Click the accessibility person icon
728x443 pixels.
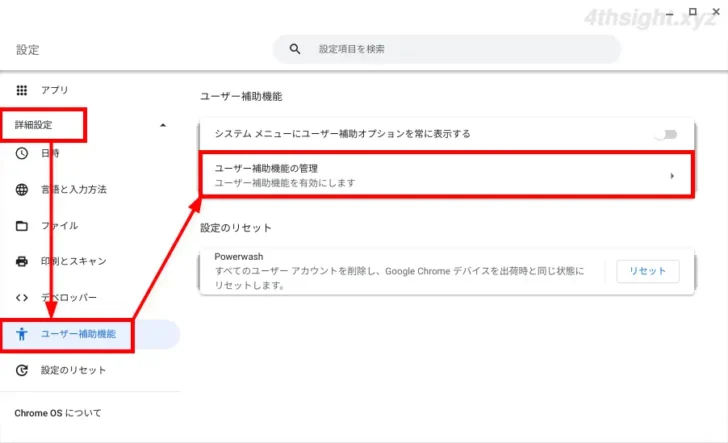pyautogui.click(x=22, y=334)
